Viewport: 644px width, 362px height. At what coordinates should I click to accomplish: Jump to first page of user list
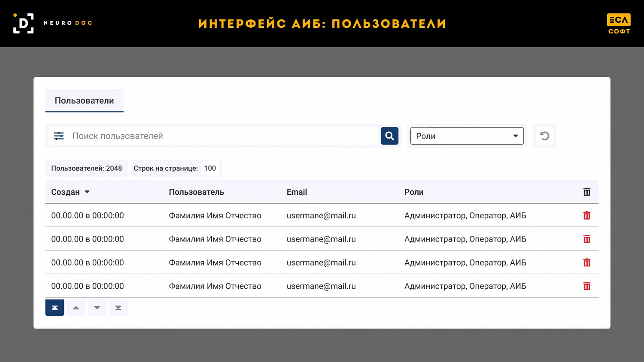click(55, 308)
